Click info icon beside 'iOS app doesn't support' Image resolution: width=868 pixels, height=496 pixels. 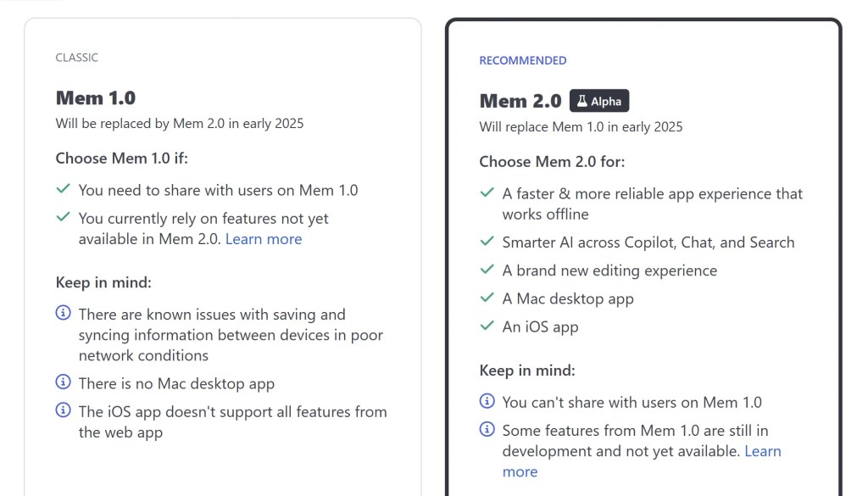(x=63, y=410)
